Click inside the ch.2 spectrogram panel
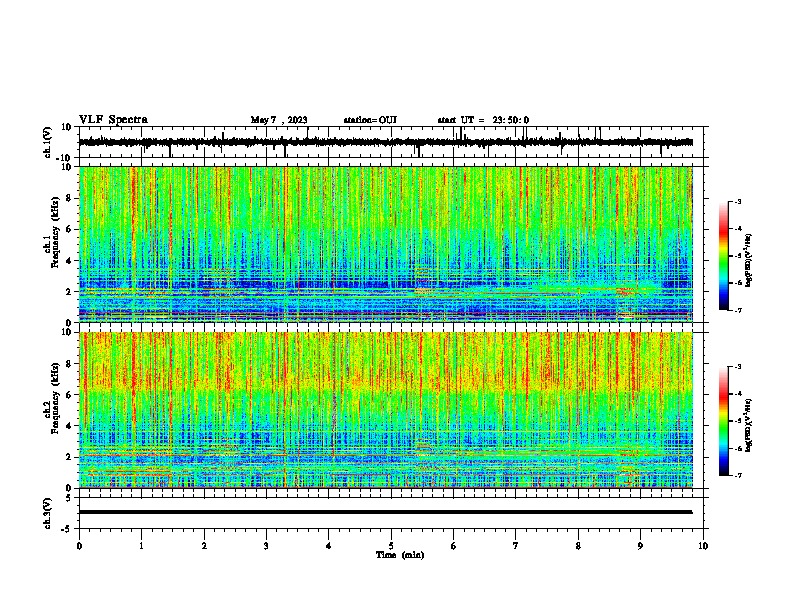This screenshot has height=612, width=792. (x=385, y=410)
